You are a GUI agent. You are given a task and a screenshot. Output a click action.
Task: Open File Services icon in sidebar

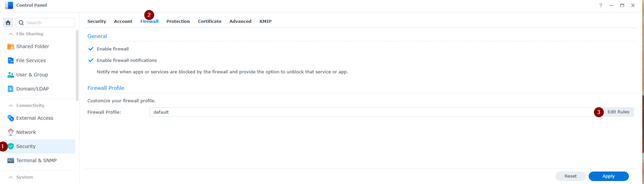point(11,61)
